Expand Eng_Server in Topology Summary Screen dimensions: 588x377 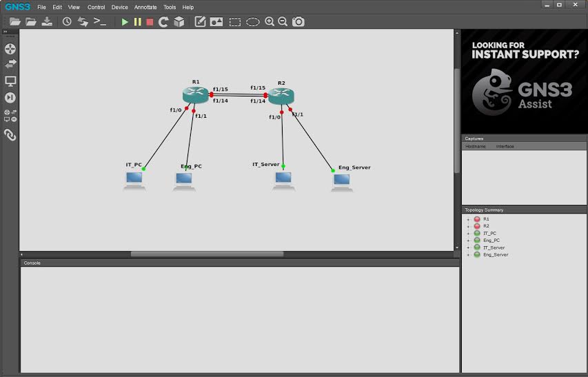[x=468, y=255]
